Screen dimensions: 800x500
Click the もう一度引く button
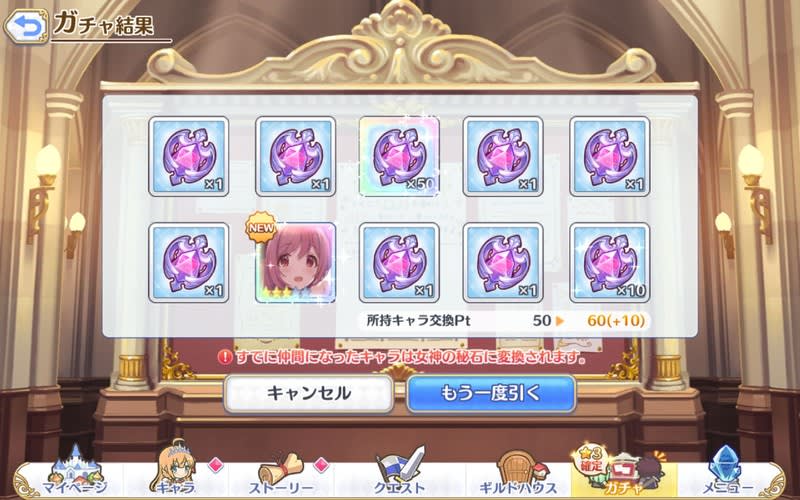[x=491, y=393]
